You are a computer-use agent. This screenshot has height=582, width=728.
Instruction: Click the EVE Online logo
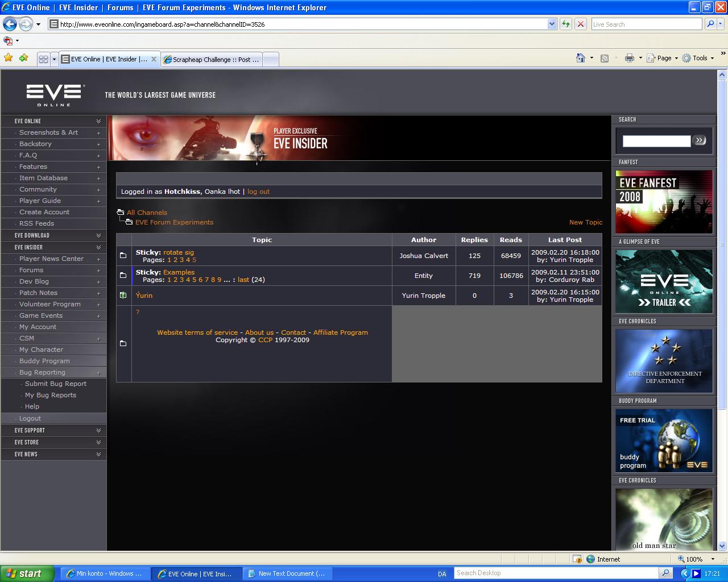point(55,95)
